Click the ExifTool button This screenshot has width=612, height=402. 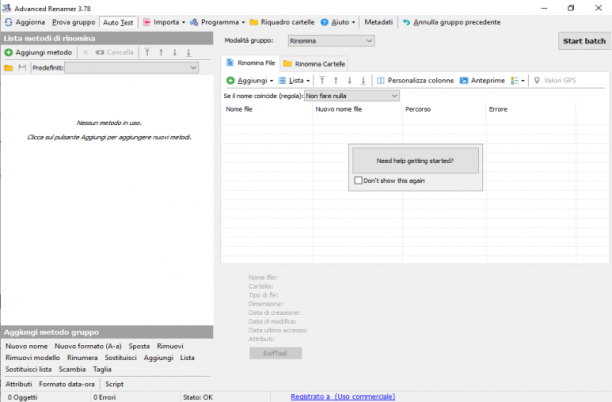(276, 353)
